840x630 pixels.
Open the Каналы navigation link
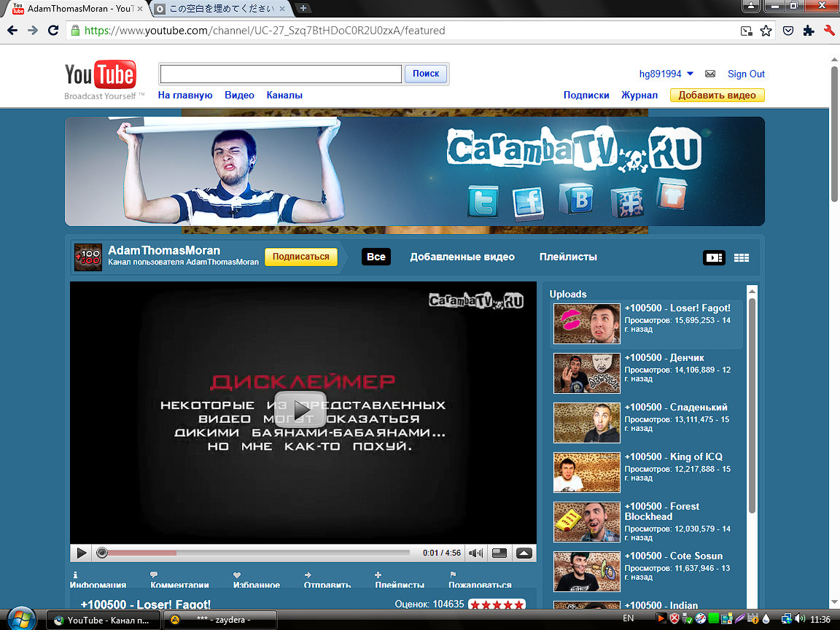(x=284, y=96)
